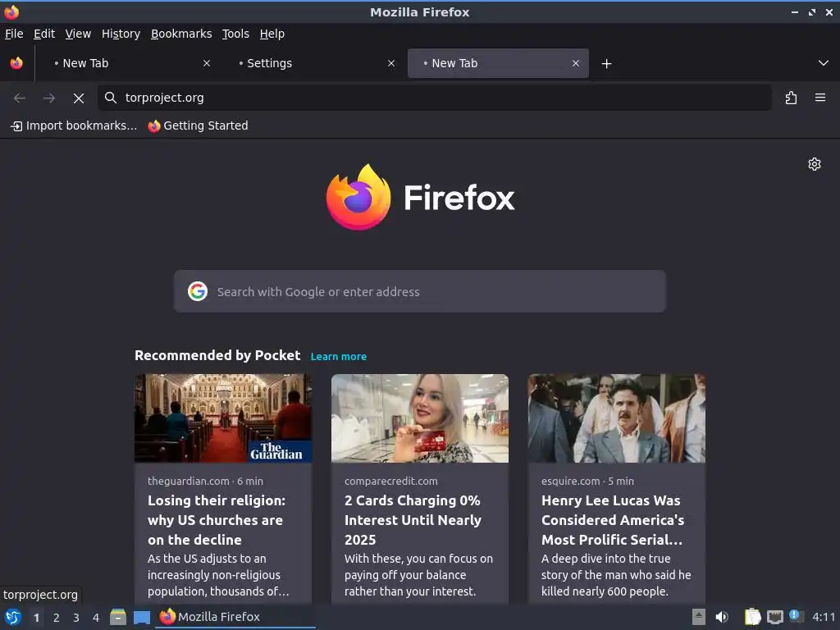Open the network connection tray icon
This screenshot has width=840, height=630.
[774, 617]
